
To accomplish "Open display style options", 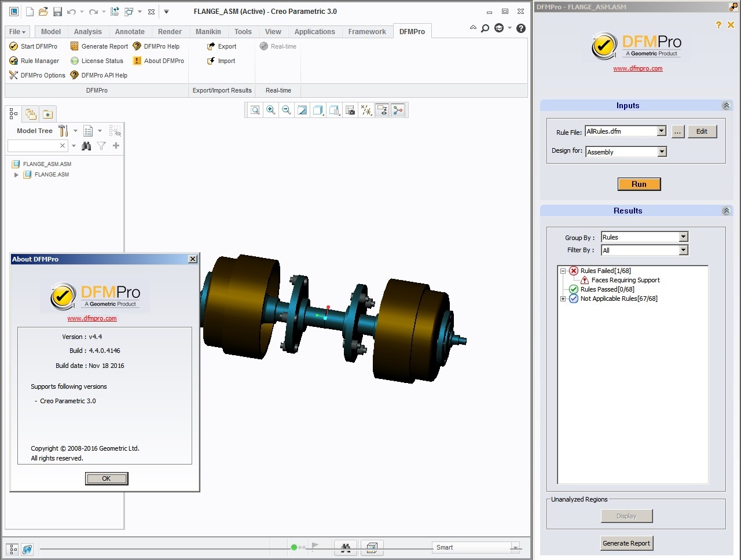I will [318, 110].
